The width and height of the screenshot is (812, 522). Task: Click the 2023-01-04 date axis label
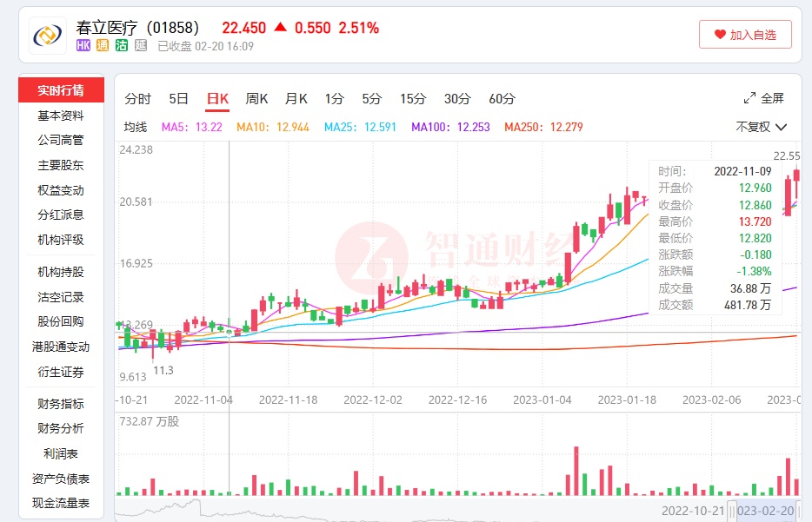tap(542, 400)
